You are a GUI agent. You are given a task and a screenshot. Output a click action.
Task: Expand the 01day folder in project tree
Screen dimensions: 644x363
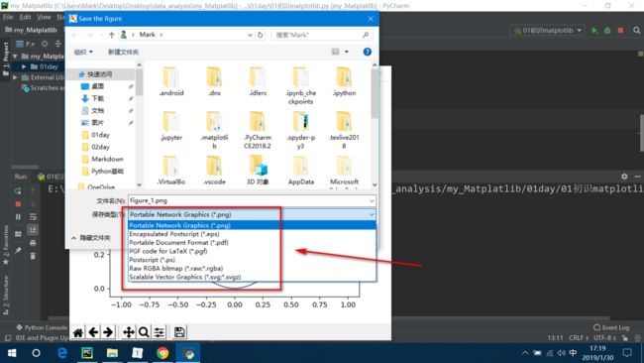(24, 66)
